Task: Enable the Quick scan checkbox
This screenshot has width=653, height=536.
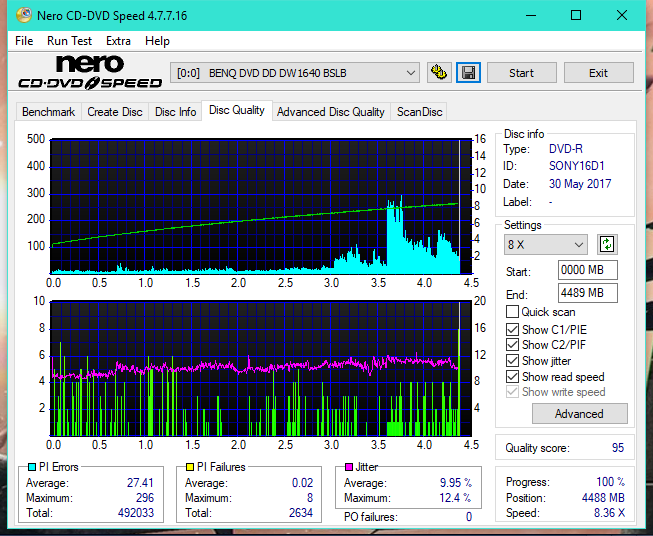Action: click(512, 312)
